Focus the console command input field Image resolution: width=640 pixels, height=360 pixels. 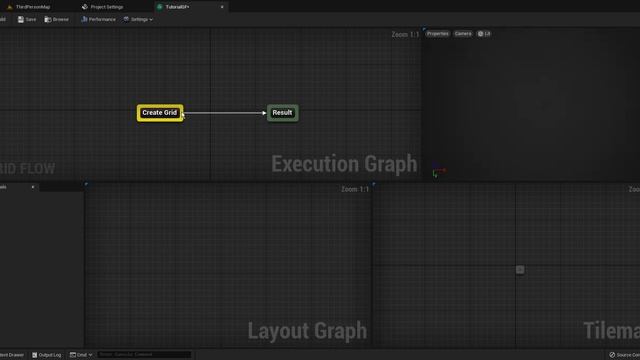[x=144, y=355]
